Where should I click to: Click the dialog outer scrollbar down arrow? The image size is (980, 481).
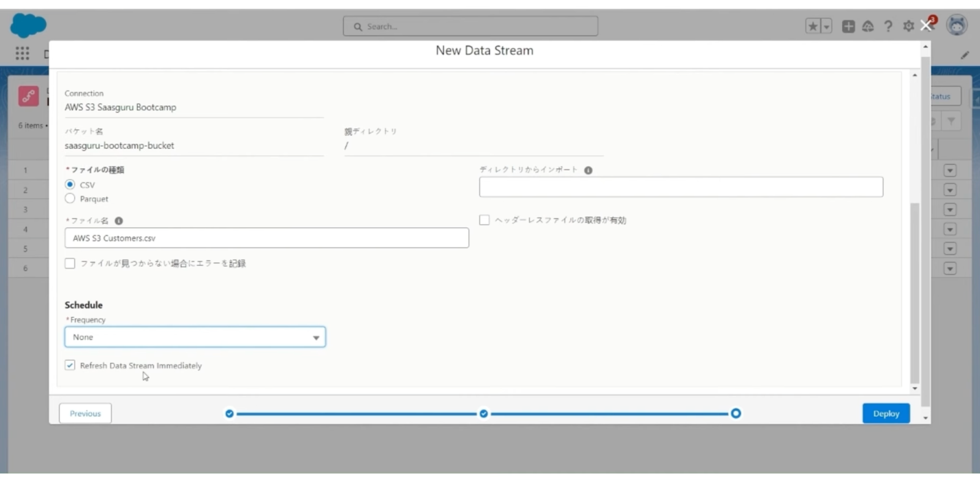tap(925, 418)
